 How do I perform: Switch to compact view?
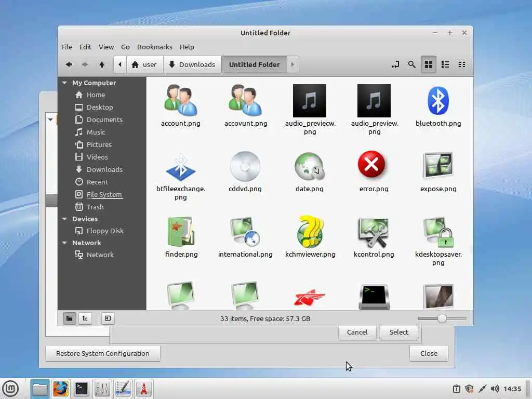point(462,64)
